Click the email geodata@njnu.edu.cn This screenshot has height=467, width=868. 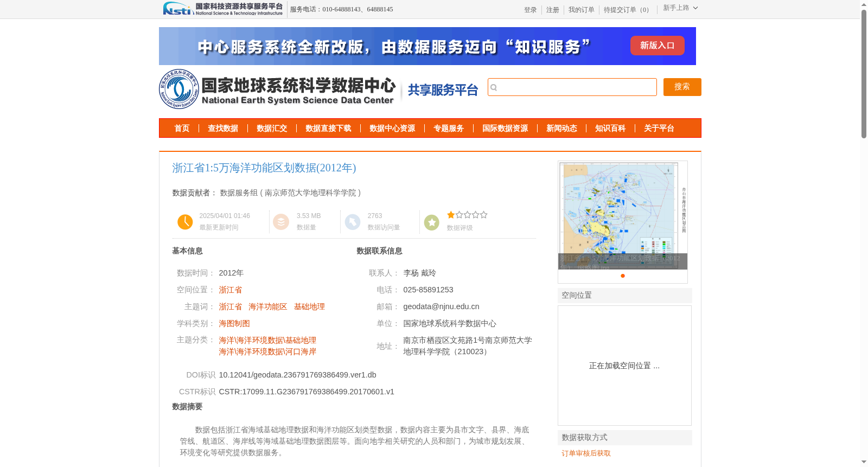coord(441,306)
